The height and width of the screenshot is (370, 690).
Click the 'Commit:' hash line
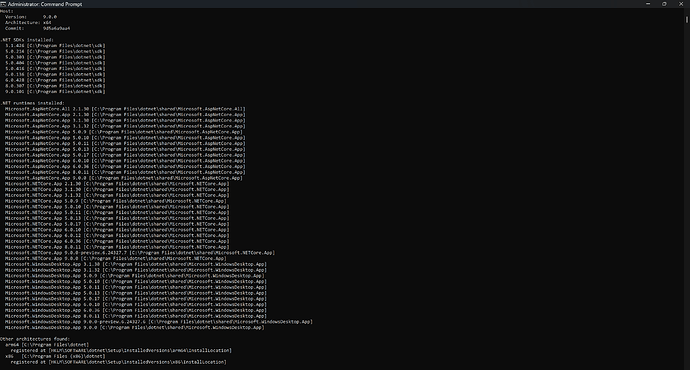pyautogui.click(x=37, y=28)
